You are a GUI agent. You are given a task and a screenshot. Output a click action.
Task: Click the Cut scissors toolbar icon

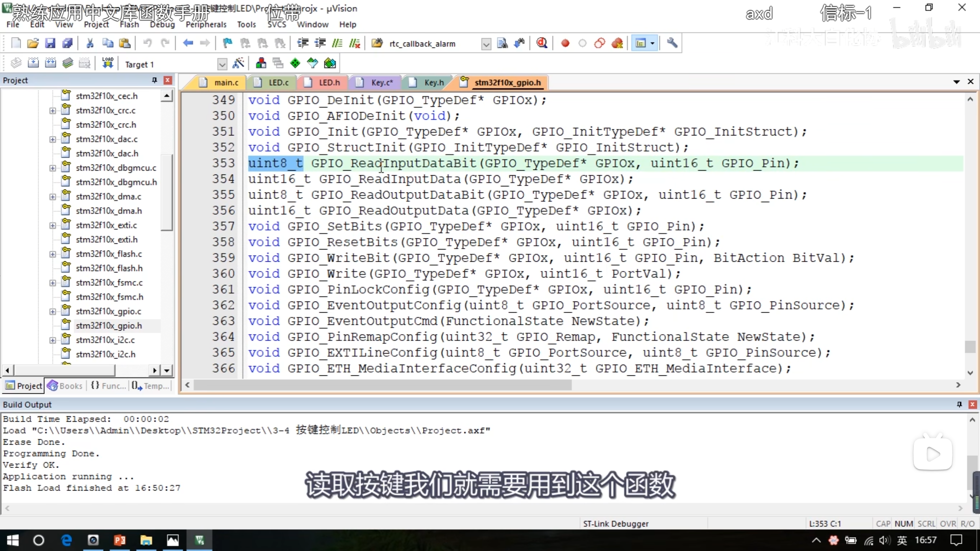[x=90, y=43]
